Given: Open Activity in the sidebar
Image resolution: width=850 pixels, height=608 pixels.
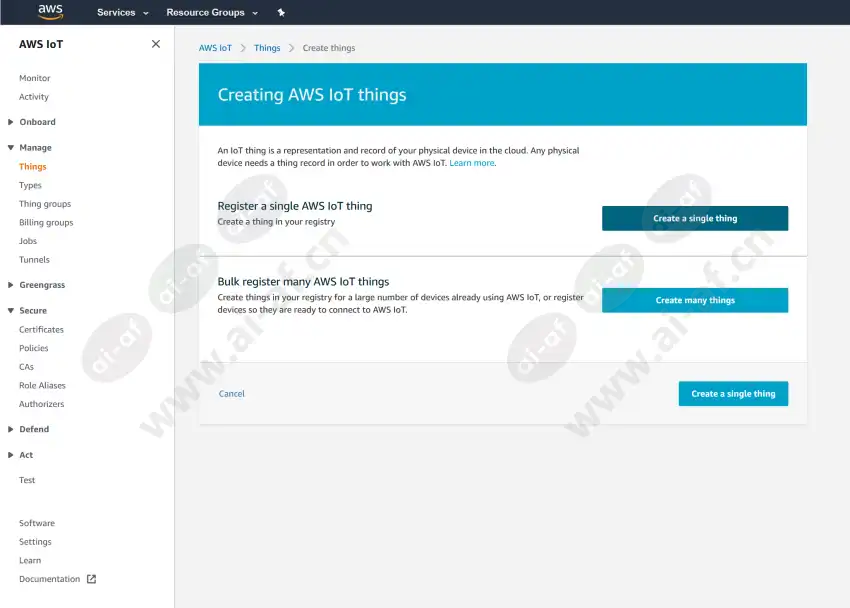Looking at the screenshot, I should click(34, 96).
